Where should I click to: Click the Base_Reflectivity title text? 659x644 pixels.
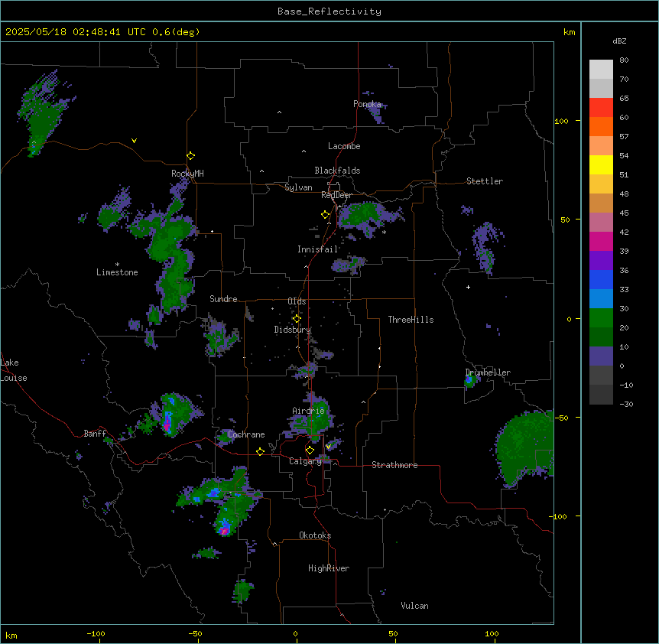[329, 11]
